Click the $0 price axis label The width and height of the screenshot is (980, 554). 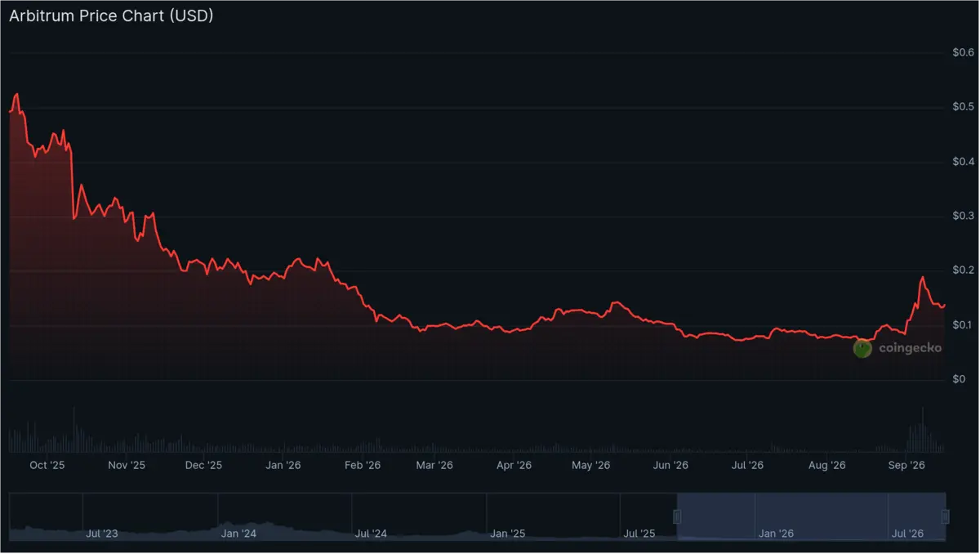point(959,380)
